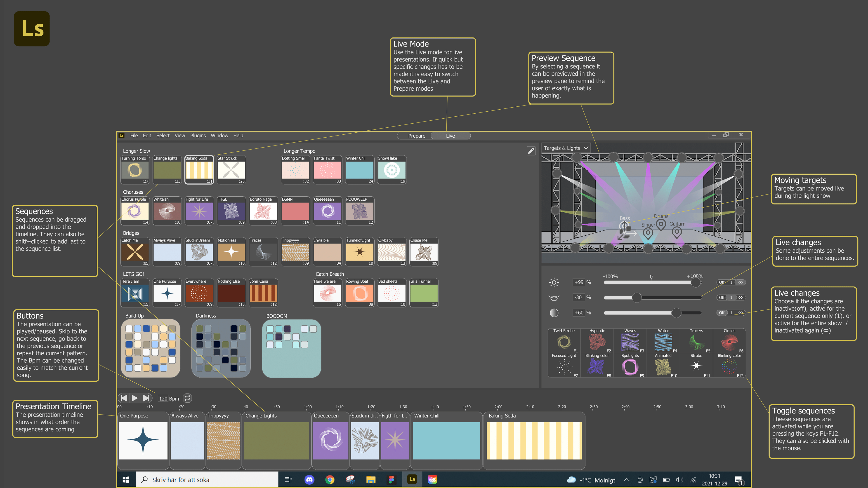Screen dimensions: 868x488
Task: Select the Turning Torso sequence thumbnail
Action: (135, 170)
